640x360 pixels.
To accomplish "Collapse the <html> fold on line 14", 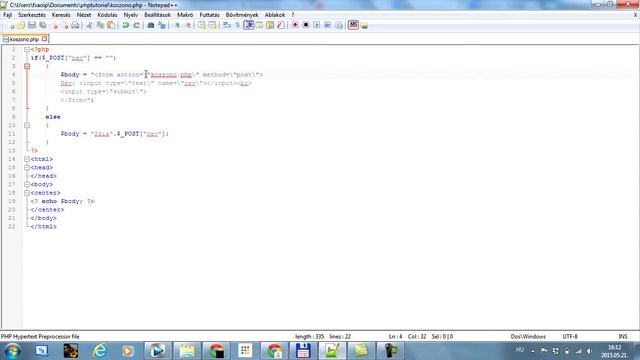I will (x=27, y=159).
